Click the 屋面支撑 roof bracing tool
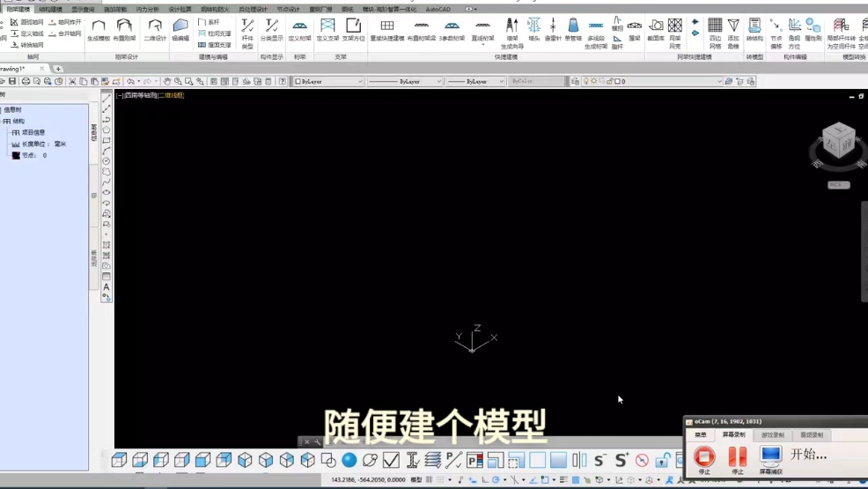This screenshot has width=868, height=489. coord(215,45)
